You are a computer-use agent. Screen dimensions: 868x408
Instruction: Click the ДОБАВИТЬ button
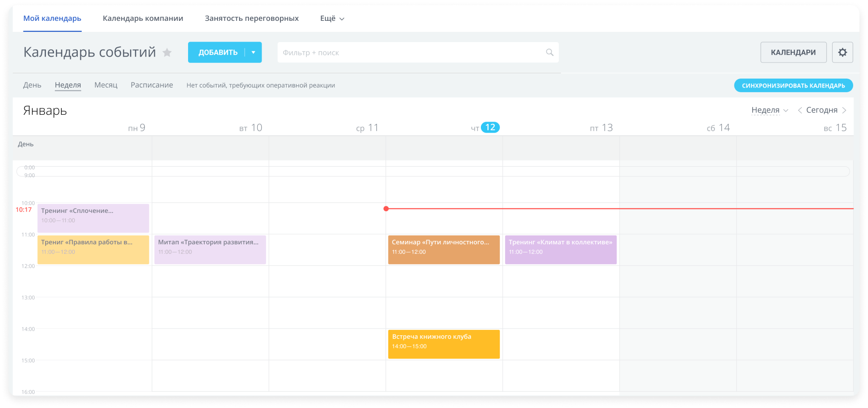click(217, 52)
